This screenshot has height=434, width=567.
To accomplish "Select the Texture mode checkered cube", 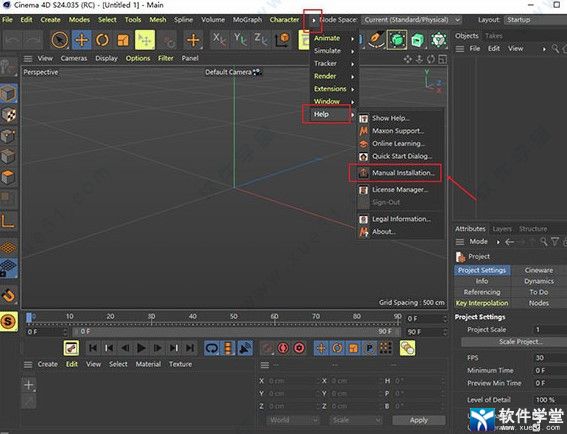I will click(9, 115).
